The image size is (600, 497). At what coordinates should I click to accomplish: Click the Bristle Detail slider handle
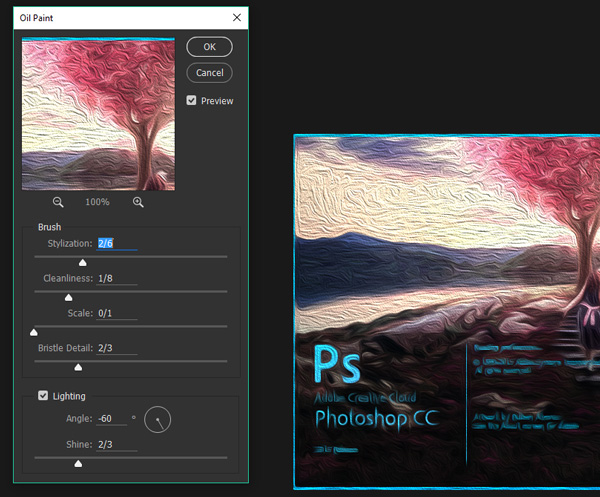coord(78,367)
